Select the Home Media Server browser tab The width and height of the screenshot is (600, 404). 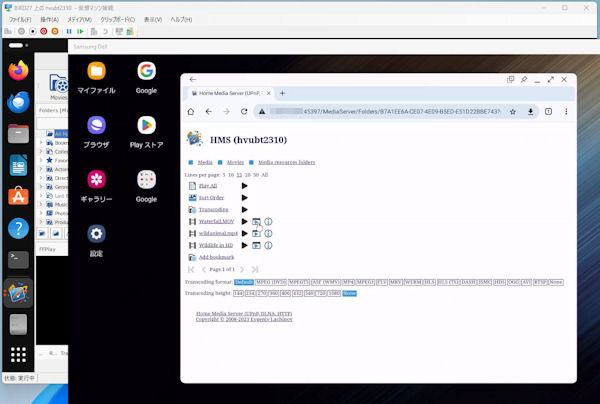coord(231,93)
